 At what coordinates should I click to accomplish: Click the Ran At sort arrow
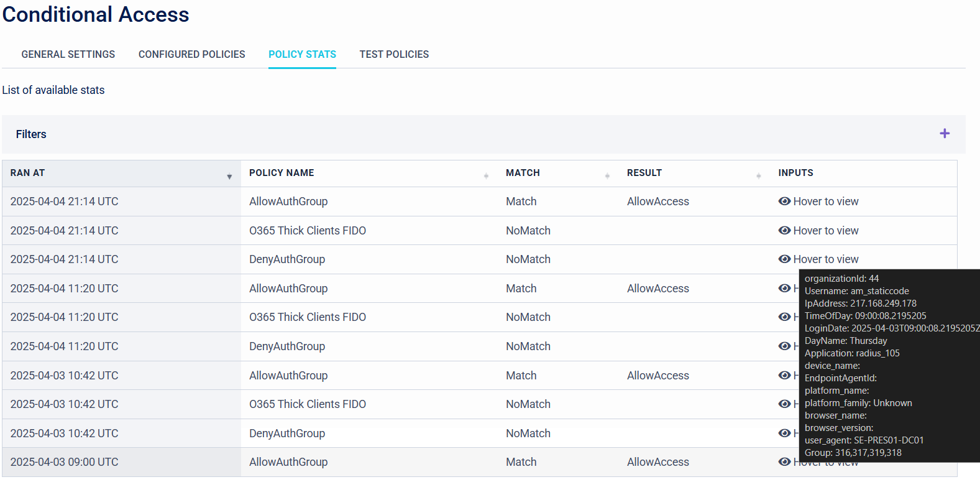(x=229, y=177)
